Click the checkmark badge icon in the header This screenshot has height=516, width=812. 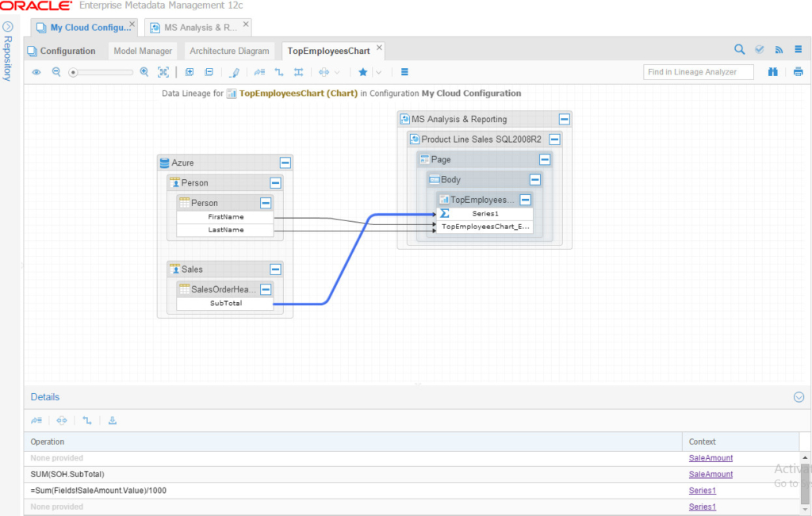tap(759, 50)
